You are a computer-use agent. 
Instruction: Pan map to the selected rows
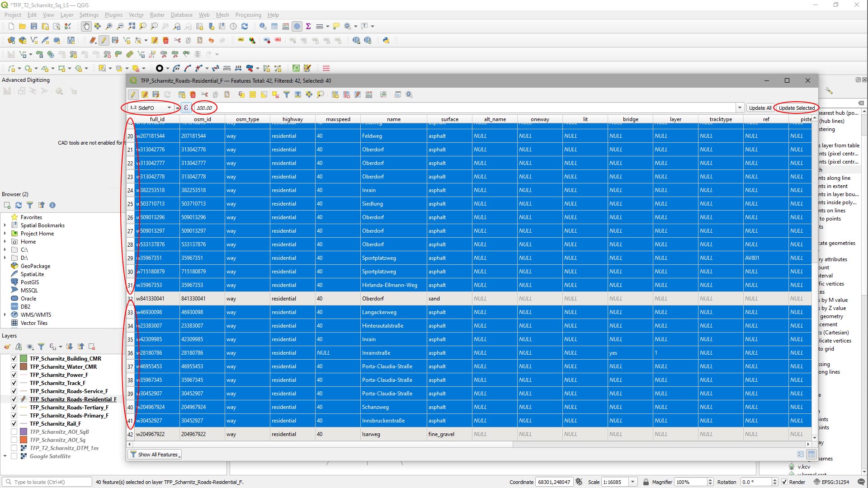point(309,94)
